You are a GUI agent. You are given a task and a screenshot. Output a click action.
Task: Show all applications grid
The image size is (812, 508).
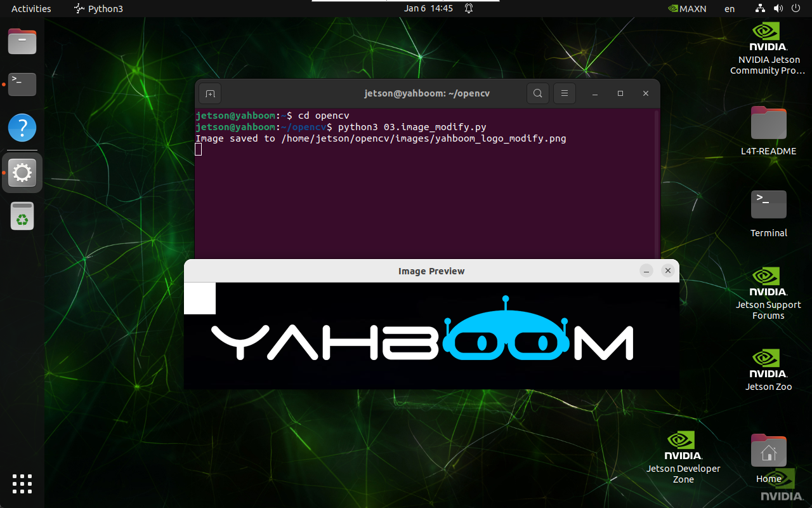(x=22, y=483)
